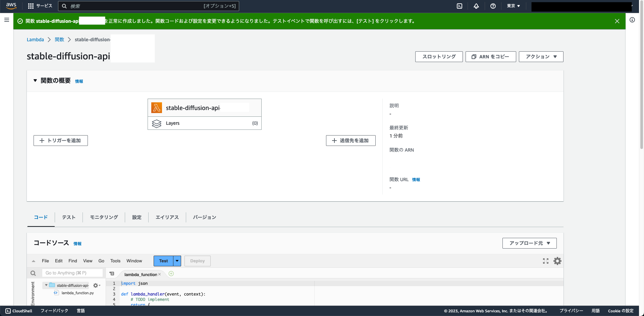Image resolution: width=644 pixels, height=316 pixels.
Task: Open the View menu in editor
Action: [88, 261]
